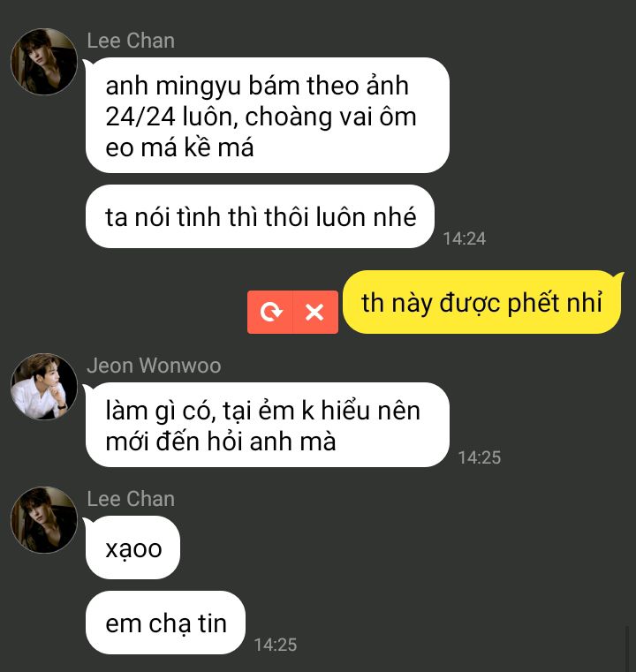Tap the yellow 'th này được phết nhỉ' bubble
The width and height of the screenshot is (636, 672).
click(482, 302)
